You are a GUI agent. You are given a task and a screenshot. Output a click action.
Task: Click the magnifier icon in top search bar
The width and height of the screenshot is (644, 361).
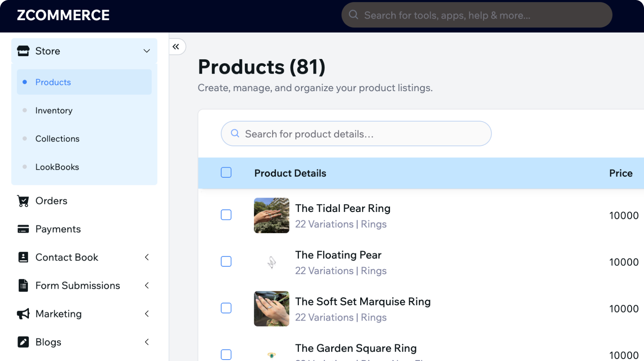tap(353, 15)
